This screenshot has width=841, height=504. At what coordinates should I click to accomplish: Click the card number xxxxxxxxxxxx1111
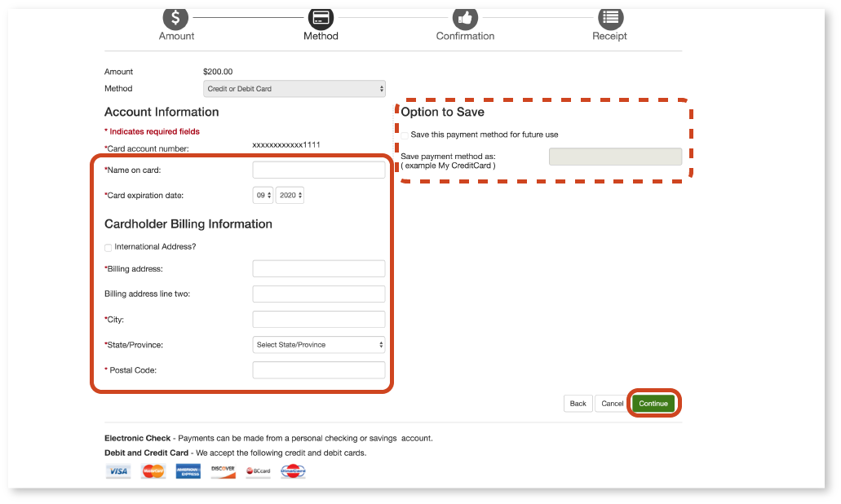click(x=286, y=145)
